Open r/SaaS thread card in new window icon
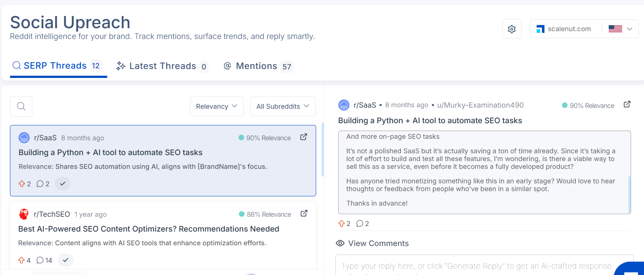644x275 pixels. pos(303,137)
